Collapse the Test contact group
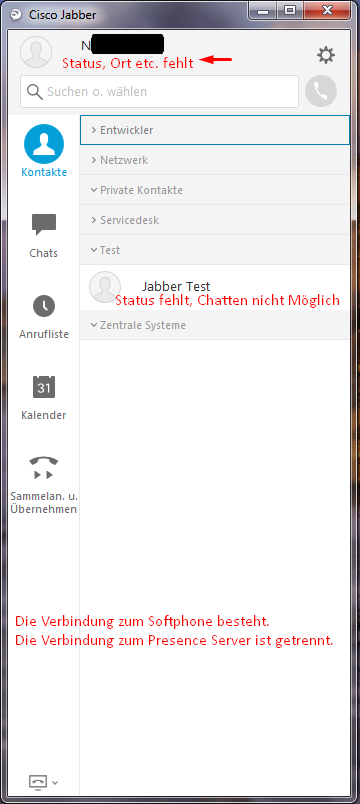 (215, 250)
